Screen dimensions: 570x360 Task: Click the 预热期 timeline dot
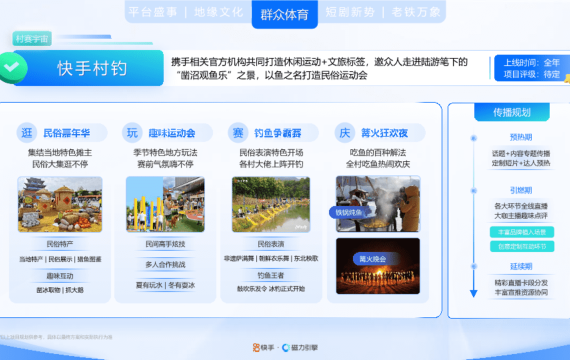(473, 138)
